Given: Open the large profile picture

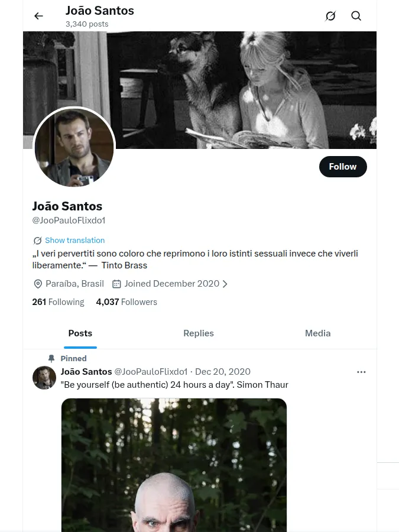Looking at the screenshot, I should coord(74,147).
